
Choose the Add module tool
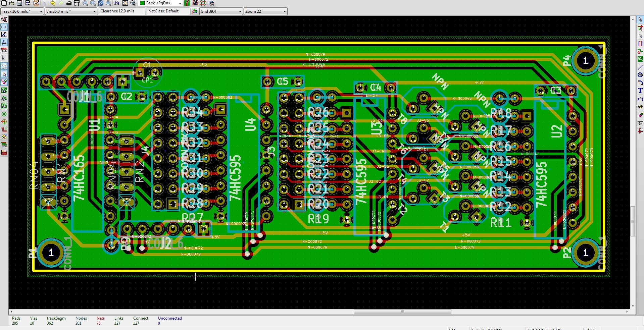[x=640, y=44]
